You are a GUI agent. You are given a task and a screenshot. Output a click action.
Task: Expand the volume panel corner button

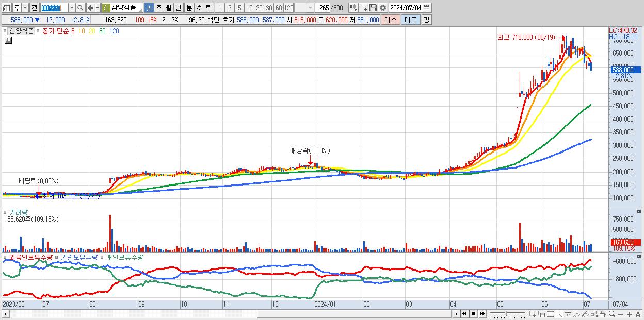pos(639,211)
